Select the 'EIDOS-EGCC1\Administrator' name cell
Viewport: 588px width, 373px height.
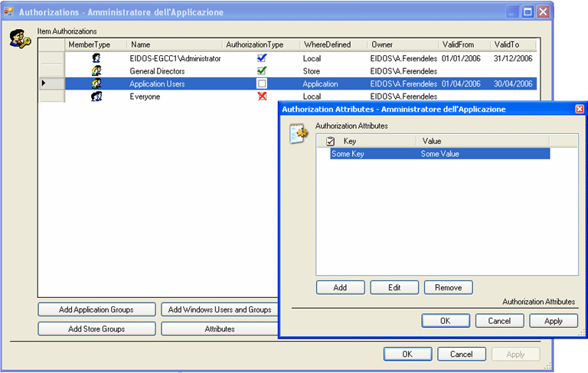click(x=175, y=58)
